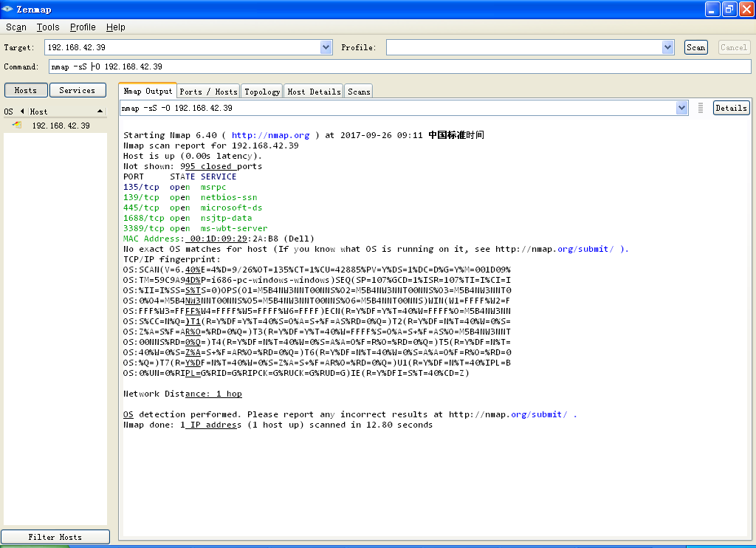Switch to the Topology tab
756x548 pixels.
pos(262,91)
